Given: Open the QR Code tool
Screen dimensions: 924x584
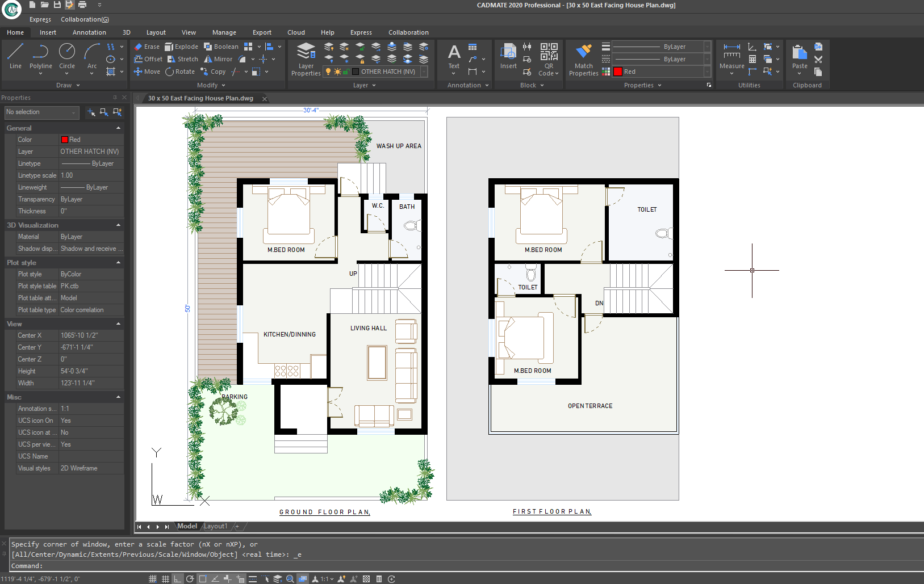Looking at the screenshot, I should click(549, 59).
